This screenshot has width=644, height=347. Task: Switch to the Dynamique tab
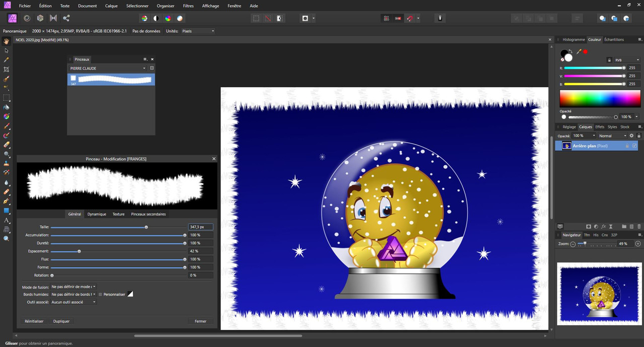97,214
